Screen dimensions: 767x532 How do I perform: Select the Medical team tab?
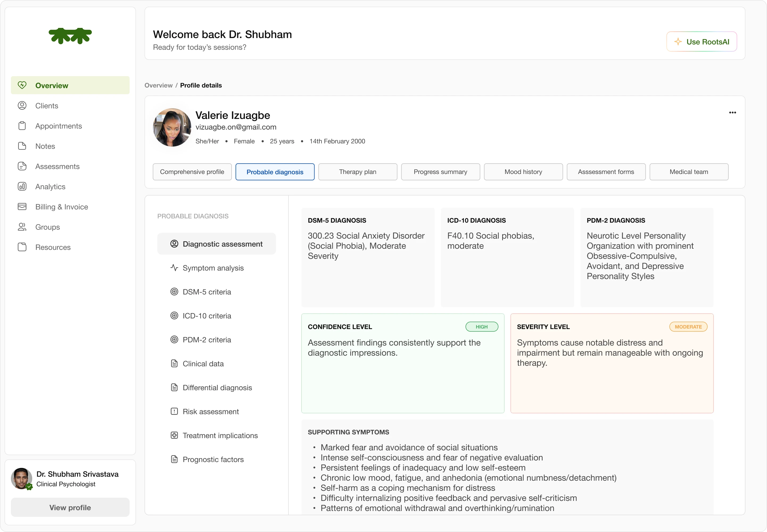click(x=689, y=172)
